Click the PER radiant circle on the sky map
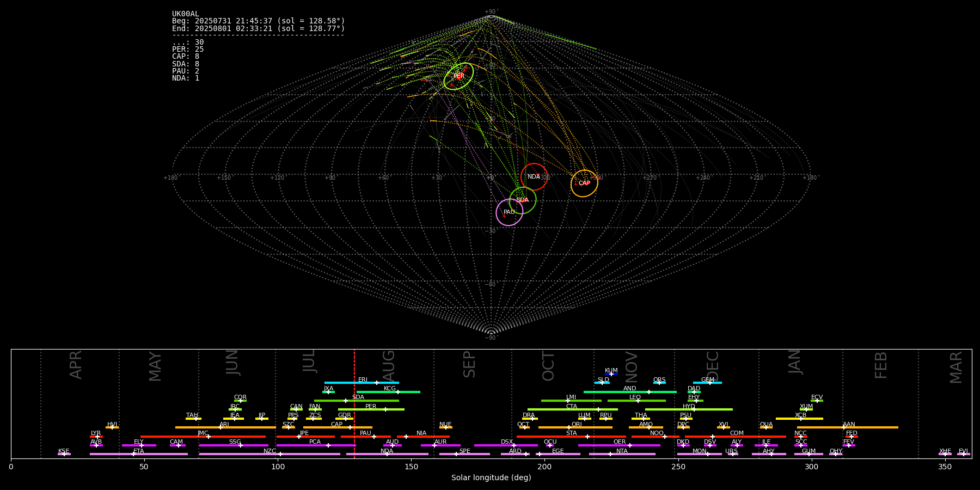 (x=458, y=76)
